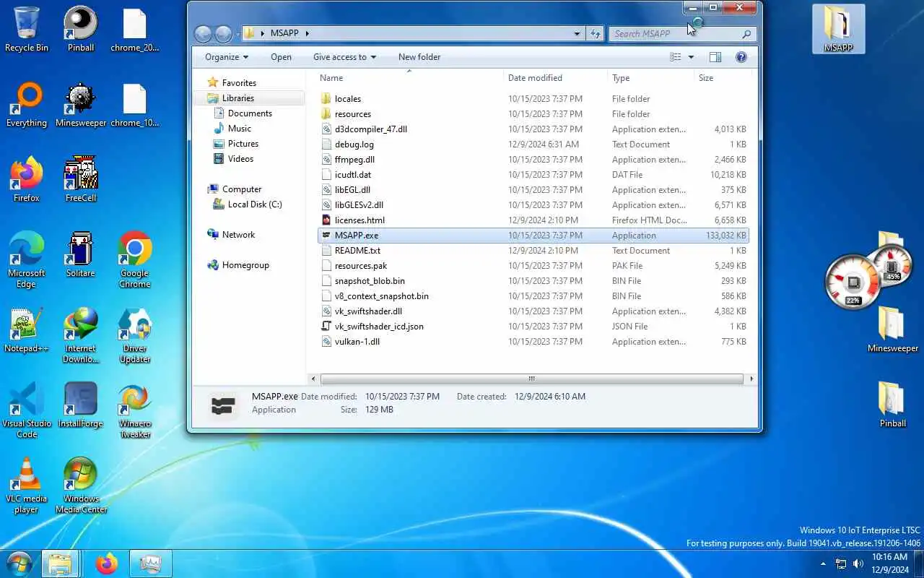
Task: Click the Start button on the taskbar
Action: [x=19, y=564]
